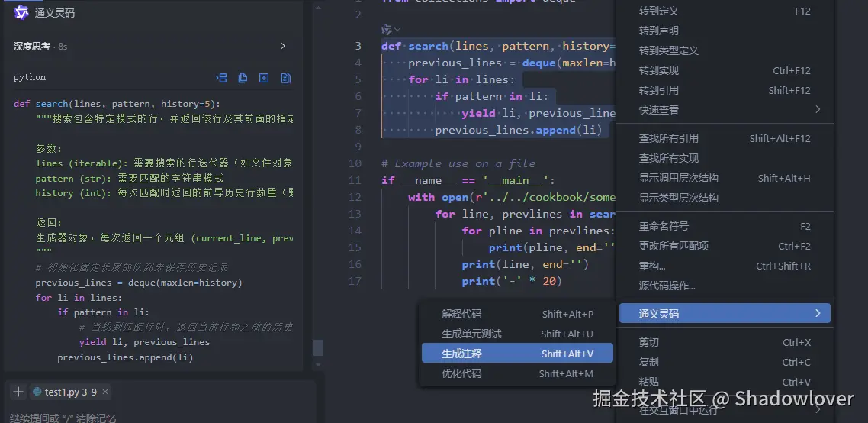
Task: Select 转到声明 in context menu
Action: tap(724, 31)
